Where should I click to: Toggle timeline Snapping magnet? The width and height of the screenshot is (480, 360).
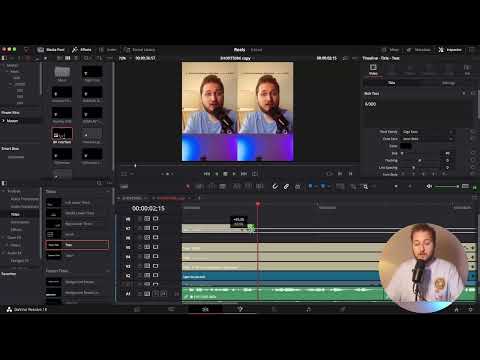[x=275, y=187]
